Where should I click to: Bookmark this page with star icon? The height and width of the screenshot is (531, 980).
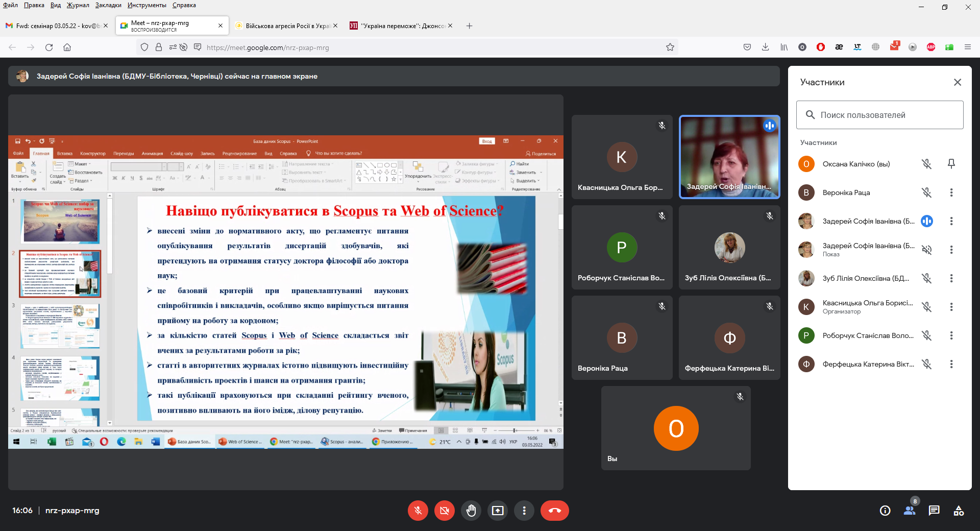(x=670, y=47)
